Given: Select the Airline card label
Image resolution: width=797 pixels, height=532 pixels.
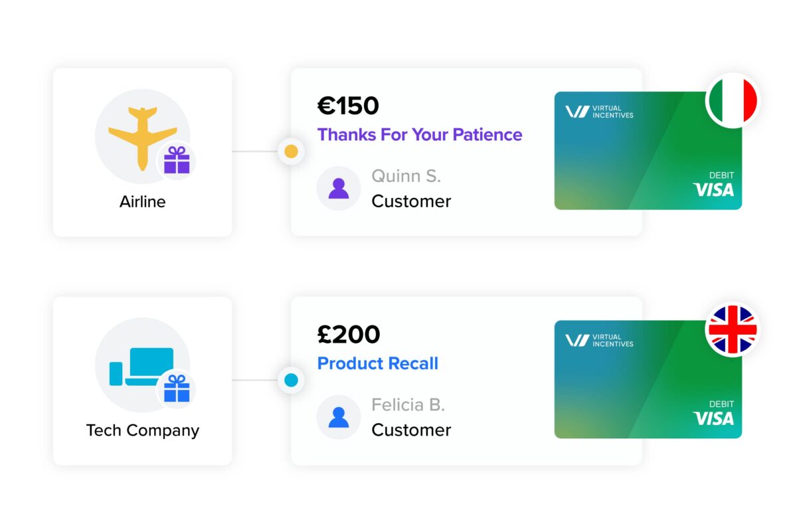Looking at the screenshot, I should (x=142, y=201).
